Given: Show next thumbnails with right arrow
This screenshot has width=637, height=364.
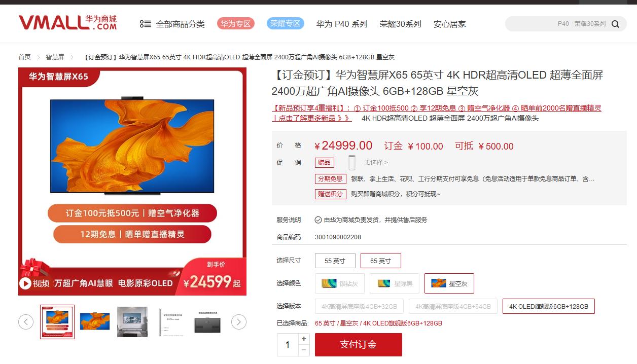Looking at the screenshot, I should coord(239,321).
